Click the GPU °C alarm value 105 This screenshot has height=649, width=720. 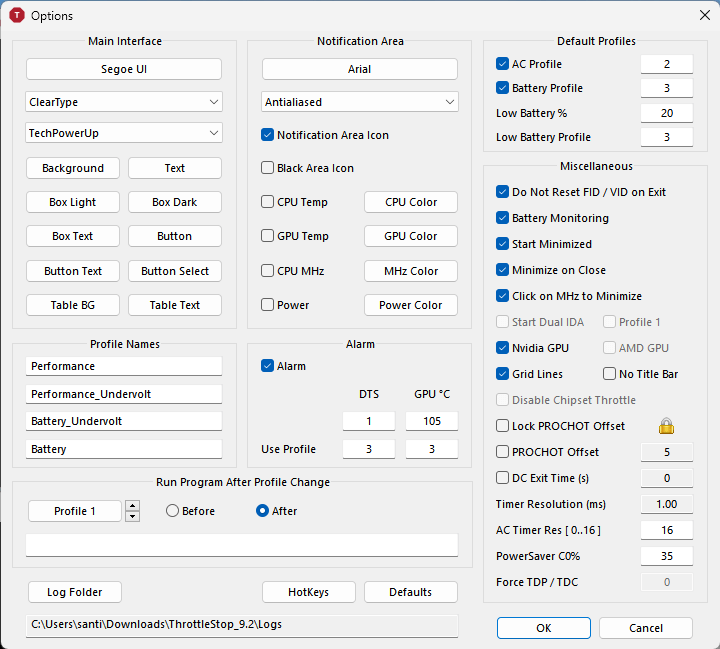(432, 421)
